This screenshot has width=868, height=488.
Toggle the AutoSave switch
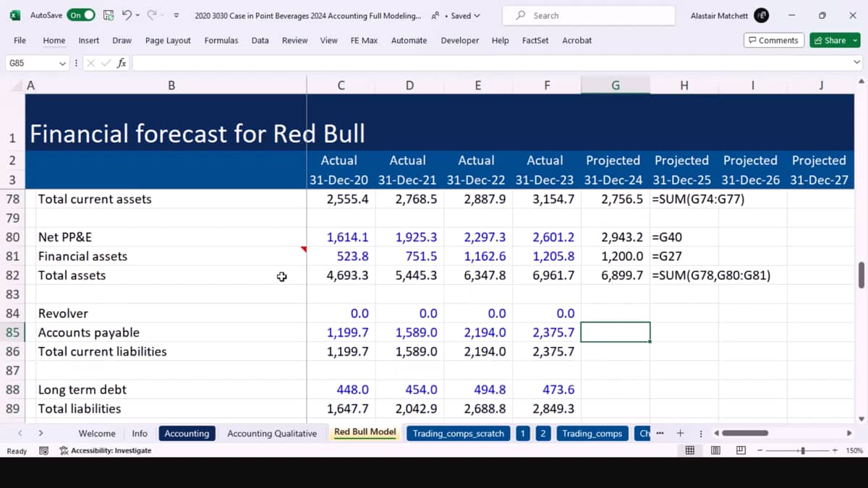click(81, 15)
